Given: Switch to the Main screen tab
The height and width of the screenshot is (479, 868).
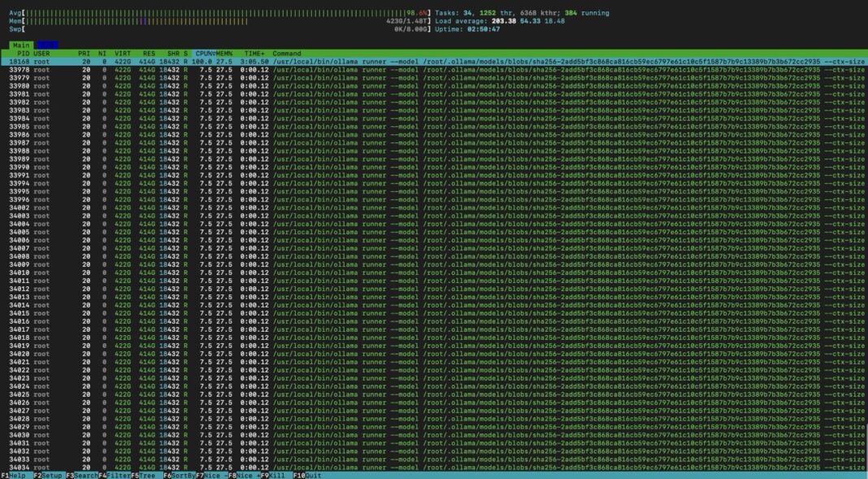Looking at the screenshot, I should tap(20, 45).
